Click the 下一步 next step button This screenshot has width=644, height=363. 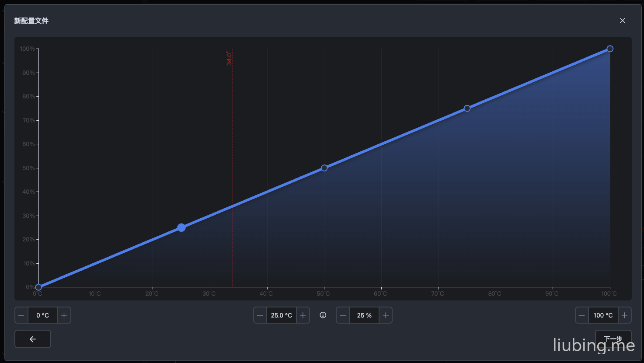click(613, 339)
